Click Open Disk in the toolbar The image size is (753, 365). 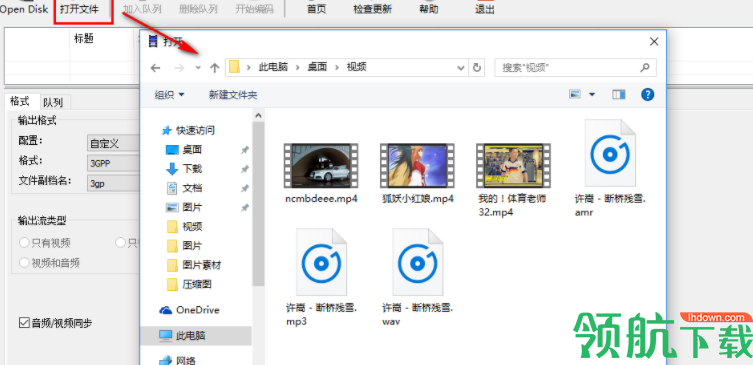pyautogui.click(x=24, y=9)
